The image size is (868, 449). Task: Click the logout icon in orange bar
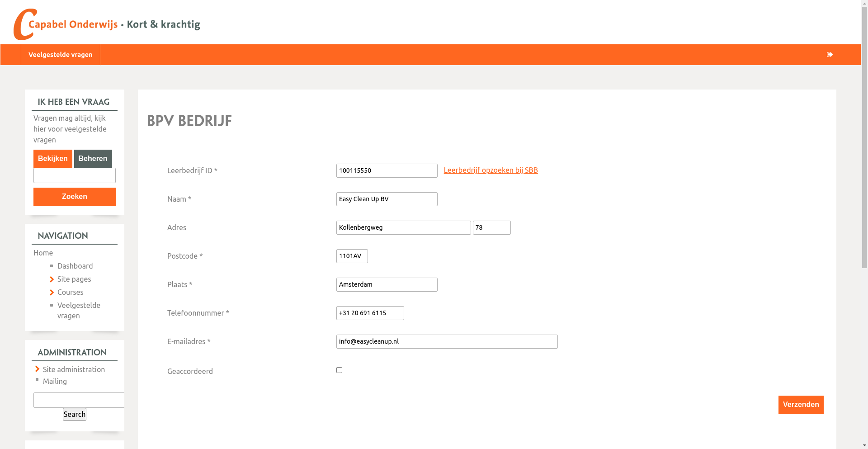point(830,55)
